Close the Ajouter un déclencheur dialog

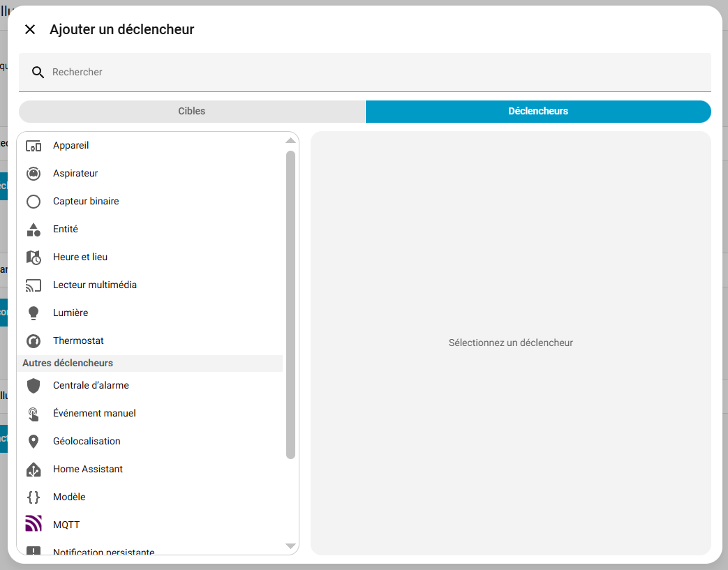(30, 29)
